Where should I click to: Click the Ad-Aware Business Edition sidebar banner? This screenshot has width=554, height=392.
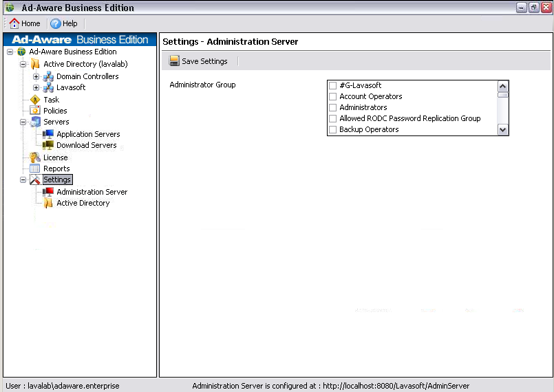coord(80,39)
